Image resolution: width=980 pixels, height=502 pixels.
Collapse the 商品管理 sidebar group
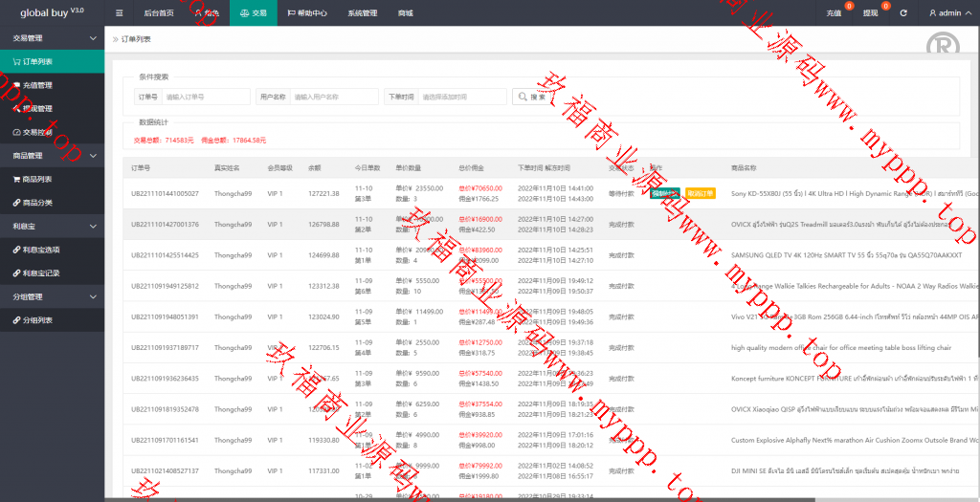click(92, 156)
